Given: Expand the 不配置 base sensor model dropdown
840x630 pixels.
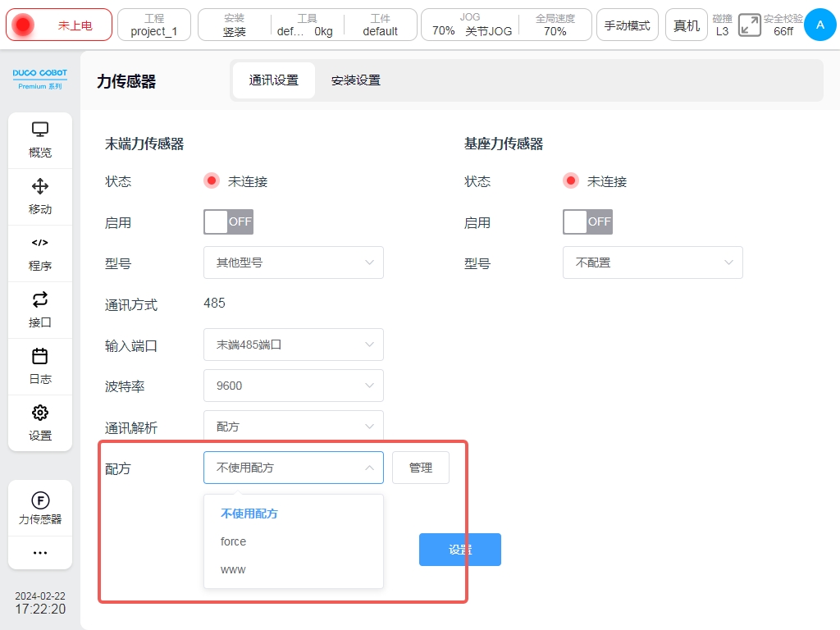Looking at the screenshot, I should tap(652, 262).
